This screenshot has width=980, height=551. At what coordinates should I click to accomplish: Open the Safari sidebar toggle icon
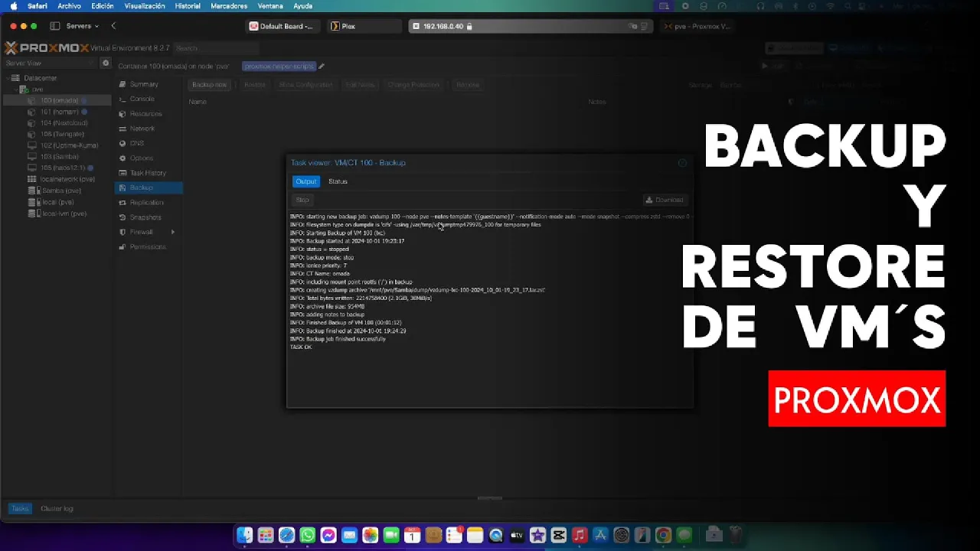55,26
